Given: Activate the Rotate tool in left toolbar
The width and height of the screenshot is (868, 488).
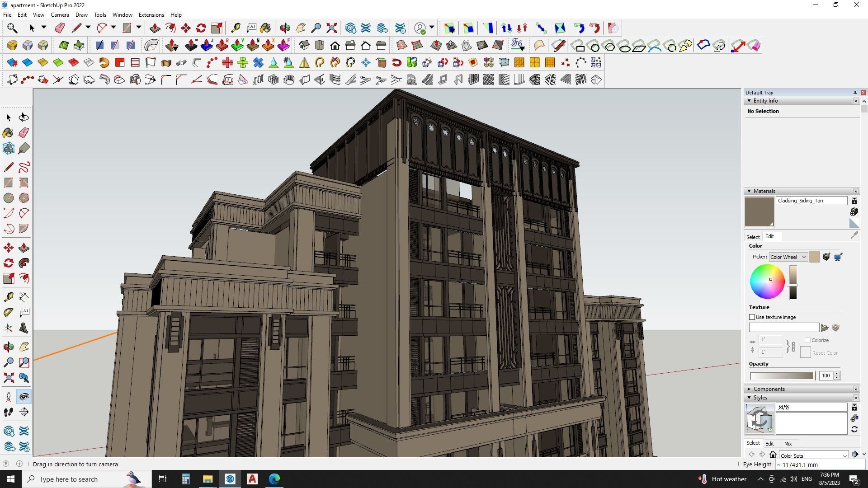Looking at the screenshot, I should (8, 263).
